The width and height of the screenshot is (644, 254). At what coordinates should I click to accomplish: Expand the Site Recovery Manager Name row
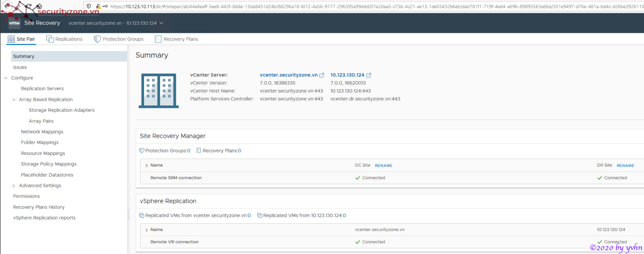pyautogui.click(x=147, y=165)
